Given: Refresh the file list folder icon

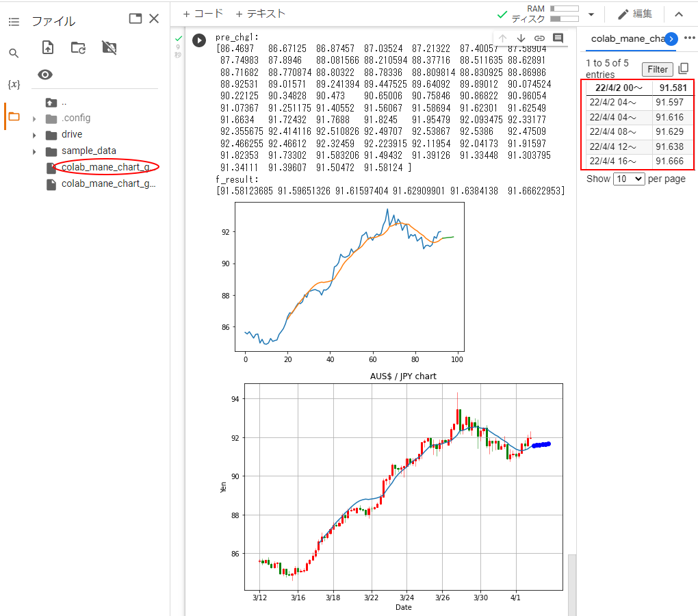Looking at the screenshot, I should (78, 48).
